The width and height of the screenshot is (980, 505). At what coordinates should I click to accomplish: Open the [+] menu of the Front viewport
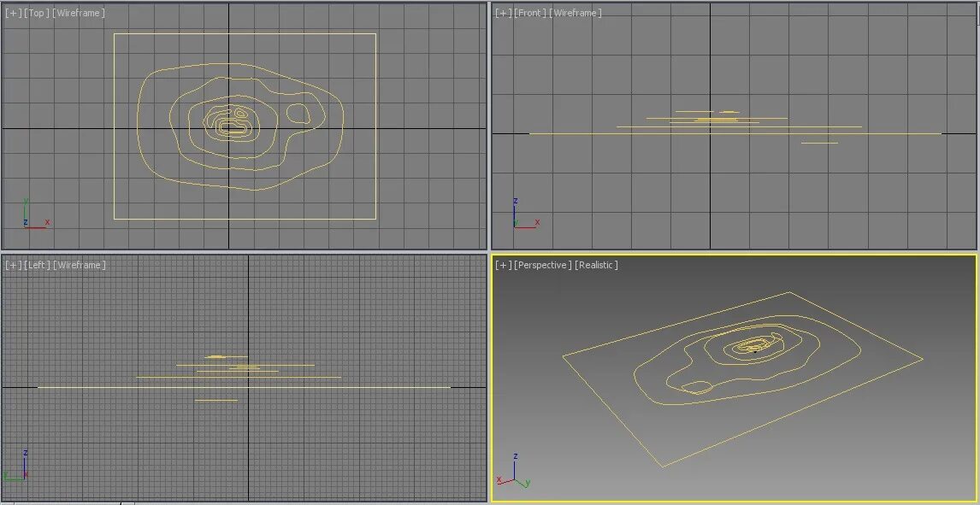(x=503, y=13)
